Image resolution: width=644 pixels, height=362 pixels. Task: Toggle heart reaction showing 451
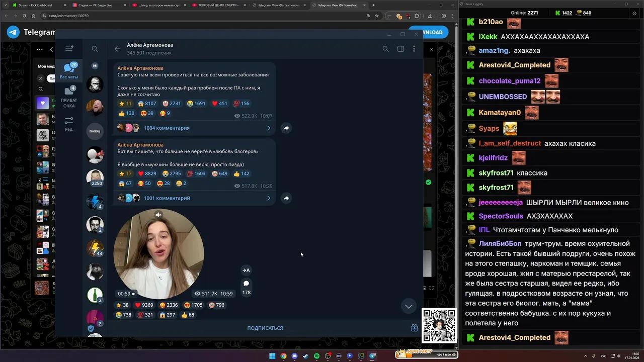[220, 104]
